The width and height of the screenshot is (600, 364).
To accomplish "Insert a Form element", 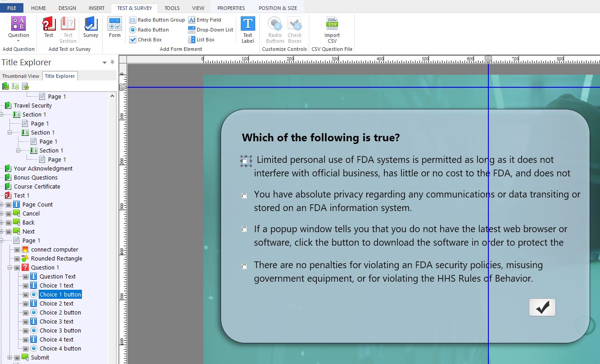I will tap(115, 27).
